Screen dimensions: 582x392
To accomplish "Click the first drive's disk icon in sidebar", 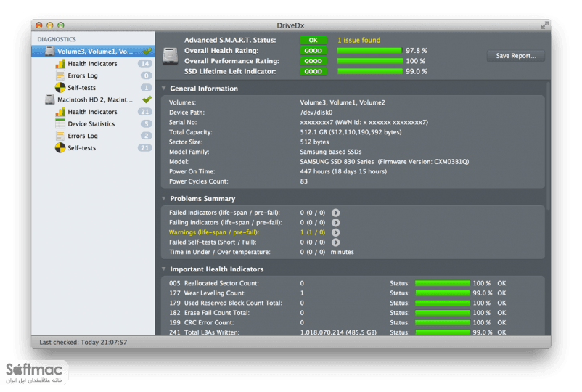I will (x=50, y=52).
